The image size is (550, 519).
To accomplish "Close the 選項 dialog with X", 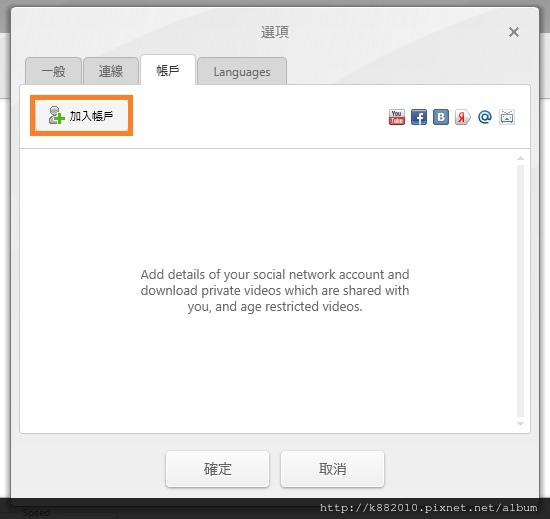I will [514, 32].
